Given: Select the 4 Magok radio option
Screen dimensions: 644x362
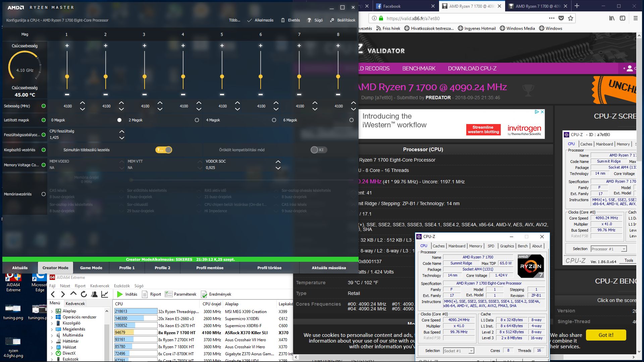Looking at the screenshot, I should [274, 120].
